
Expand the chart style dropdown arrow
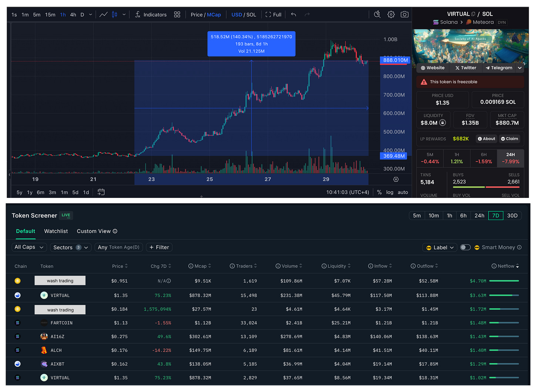[124, 15]
